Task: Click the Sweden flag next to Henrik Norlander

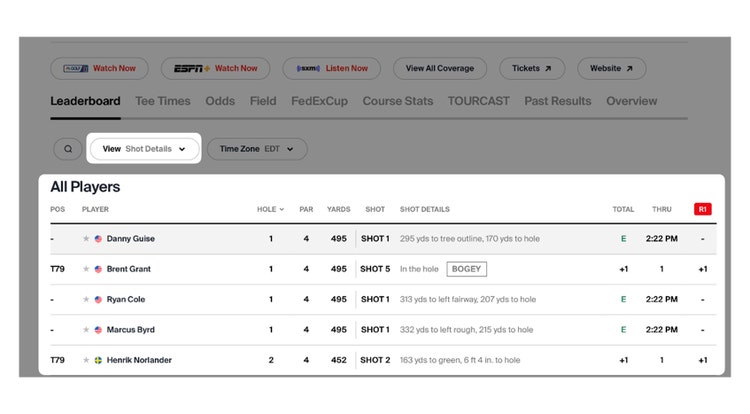Action: coord(98,360)
